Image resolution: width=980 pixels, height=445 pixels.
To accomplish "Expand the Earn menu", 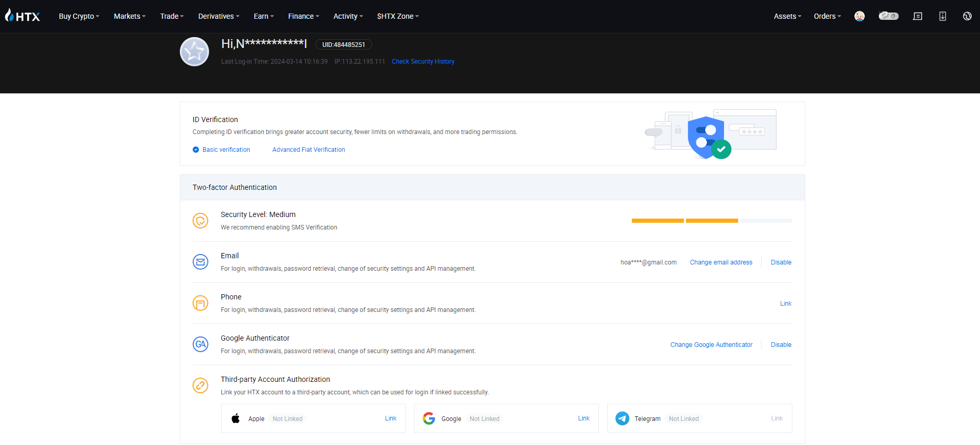I will 264,16.
